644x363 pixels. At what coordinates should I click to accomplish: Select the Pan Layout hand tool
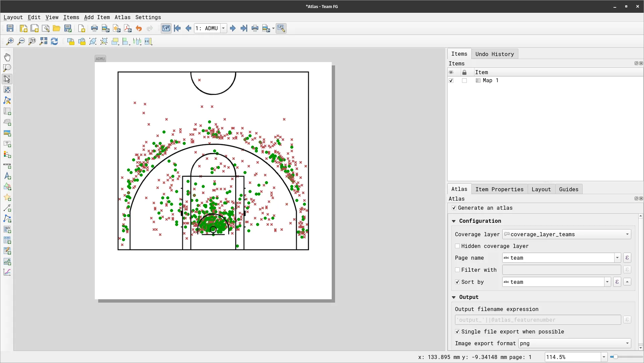click(7, 57)
